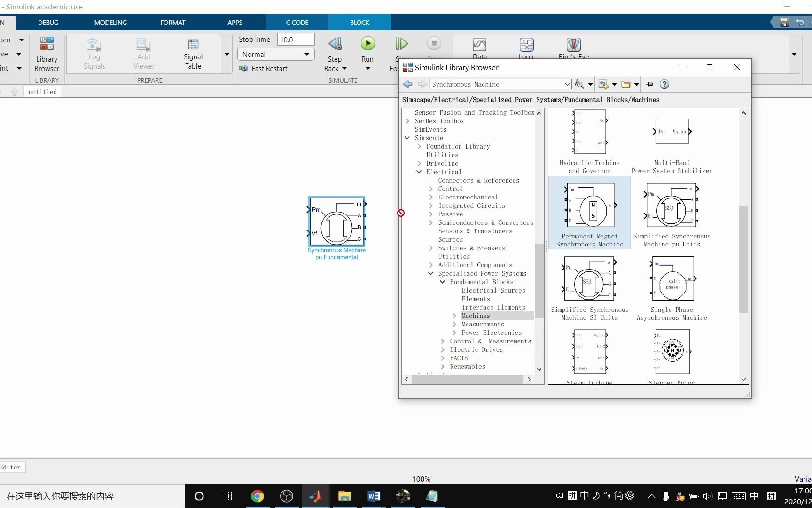Click the open folder icon in Library Browser

pos(625,84)
